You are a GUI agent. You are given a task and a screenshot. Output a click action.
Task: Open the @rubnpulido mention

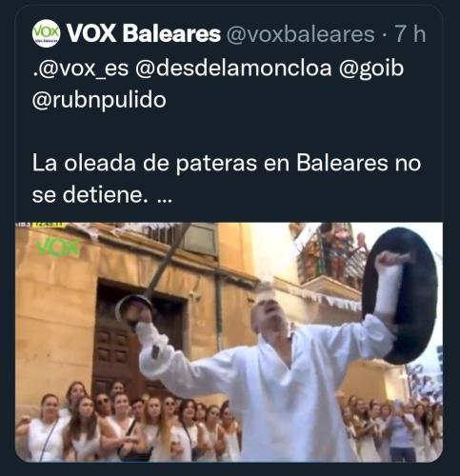[x=99, y=100]
